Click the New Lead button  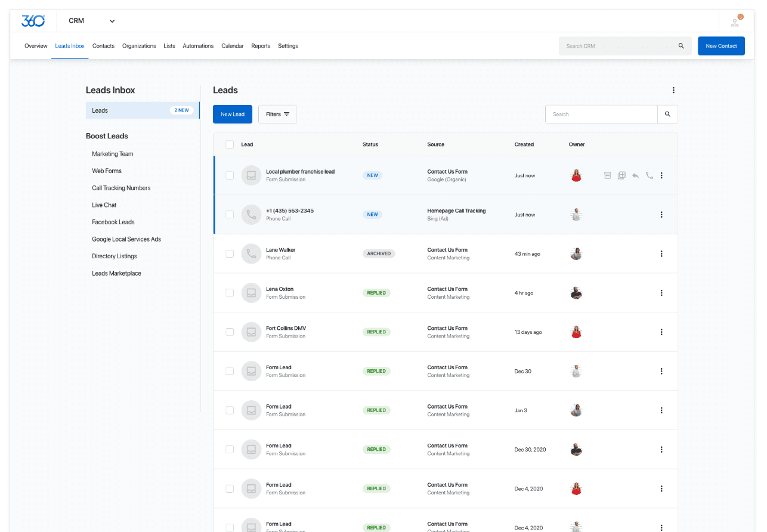click(233, 114)
